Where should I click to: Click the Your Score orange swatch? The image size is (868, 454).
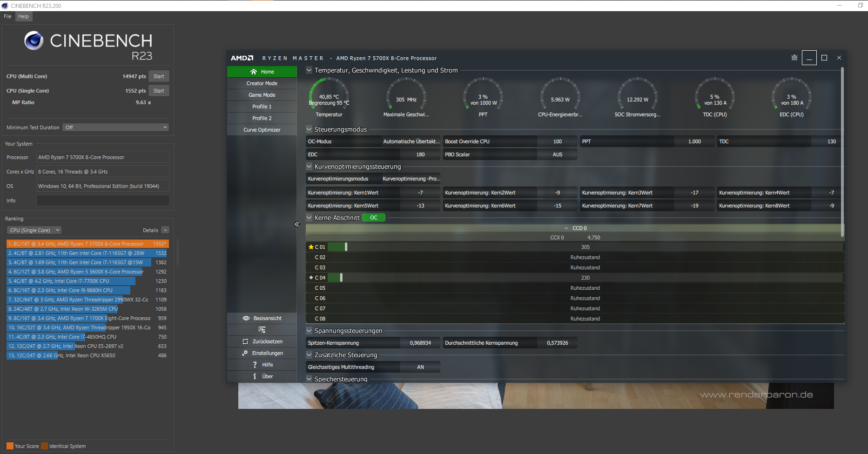point(10,446)
